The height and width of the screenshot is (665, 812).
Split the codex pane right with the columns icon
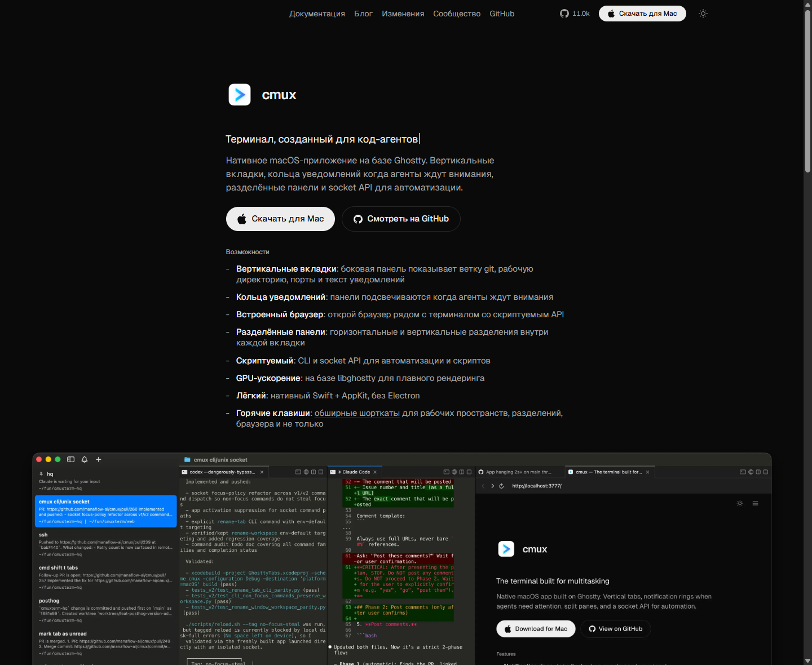tap(314, 472)
